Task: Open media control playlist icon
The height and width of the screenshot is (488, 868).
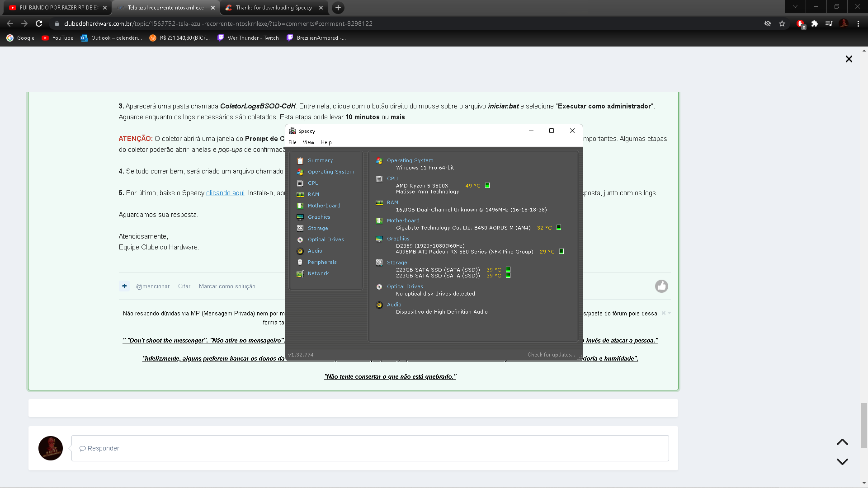Action: [x=829, y=23]
